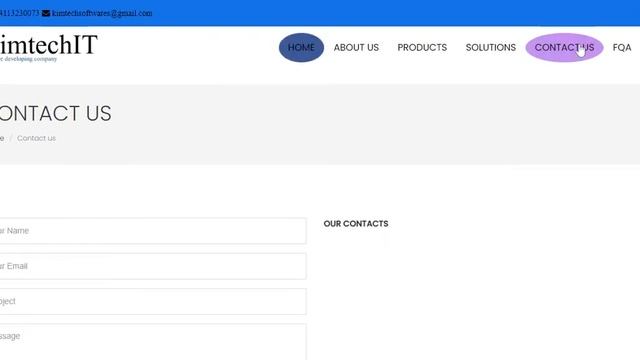Focus the Your Name input field
The image size is (640, 360).
point(153,231)
